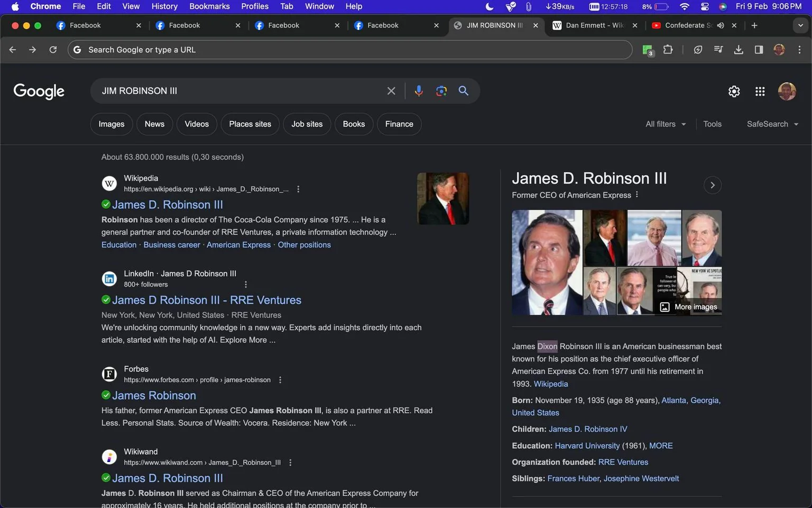Image resolution: width=812 pixels, height=508 pixels.
Task: Open the Profiles menu
Action: (255, 6)
